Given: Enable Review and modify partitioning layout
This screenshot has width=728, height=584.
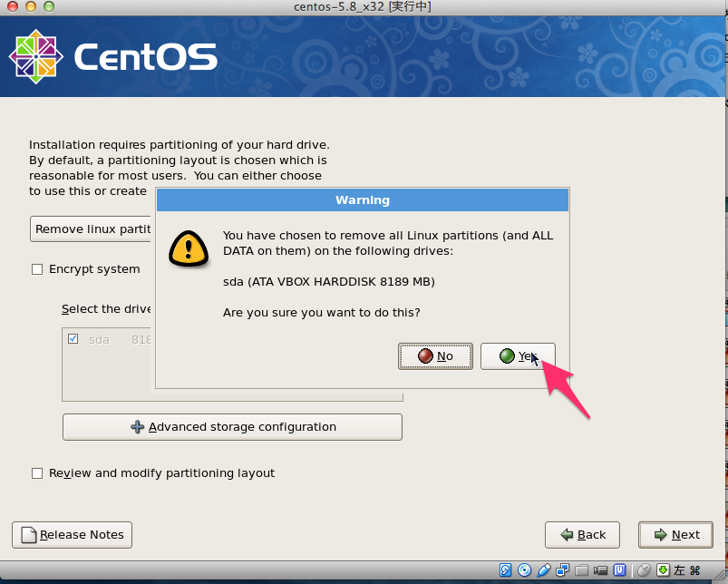Looking at the screenshot, I should [x=37, y=473].
